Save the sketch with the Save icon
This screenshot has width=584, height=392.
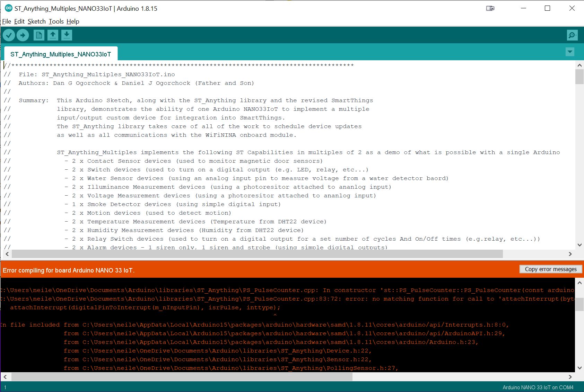(67, 35)
